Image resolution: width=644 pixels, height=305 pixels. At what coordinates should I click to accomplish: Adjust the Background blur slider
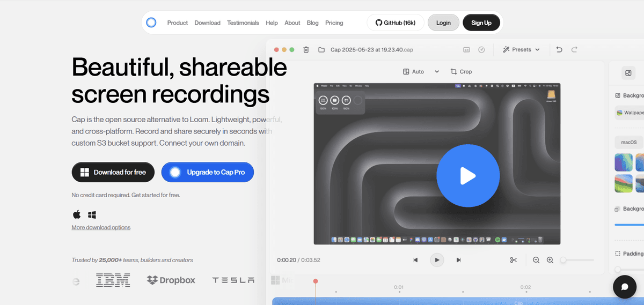tap(629, 225)
